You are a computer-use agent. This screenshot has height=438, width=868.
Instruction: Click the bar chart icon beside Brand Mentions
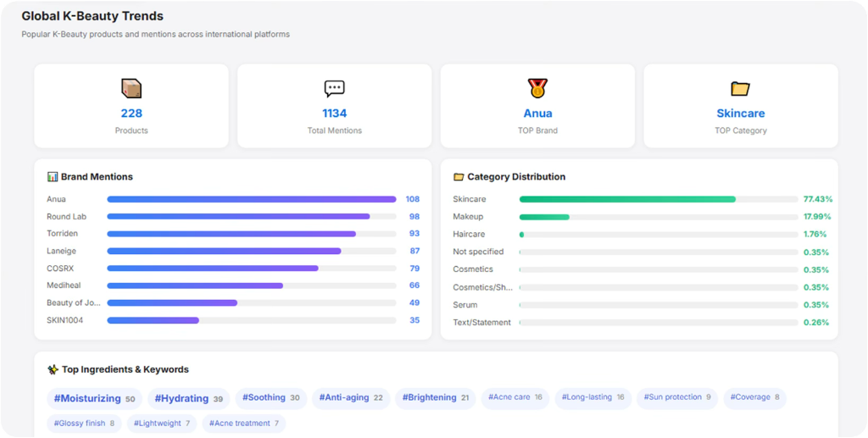(53, 177)
